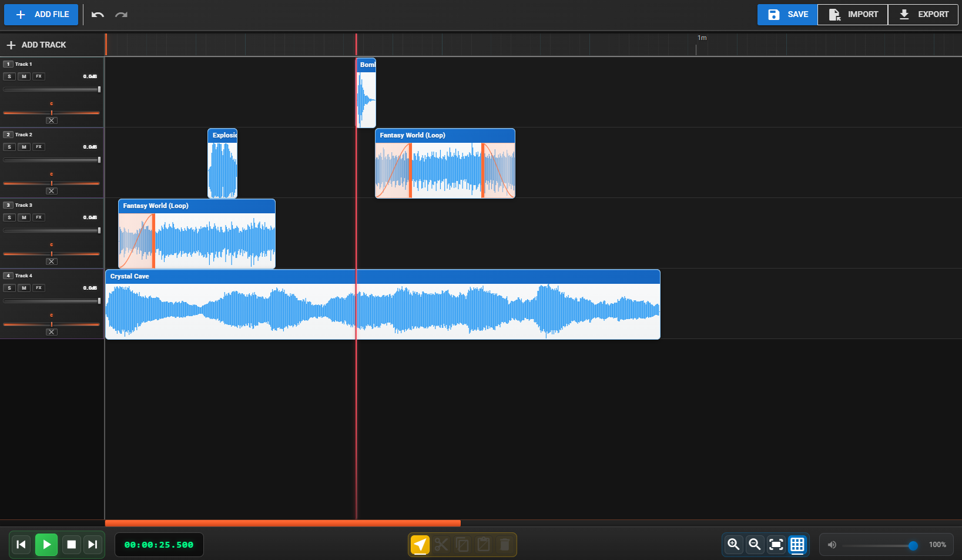Select the scissors cut tool
The image size is (962, 560).
[x=441, y=545]
